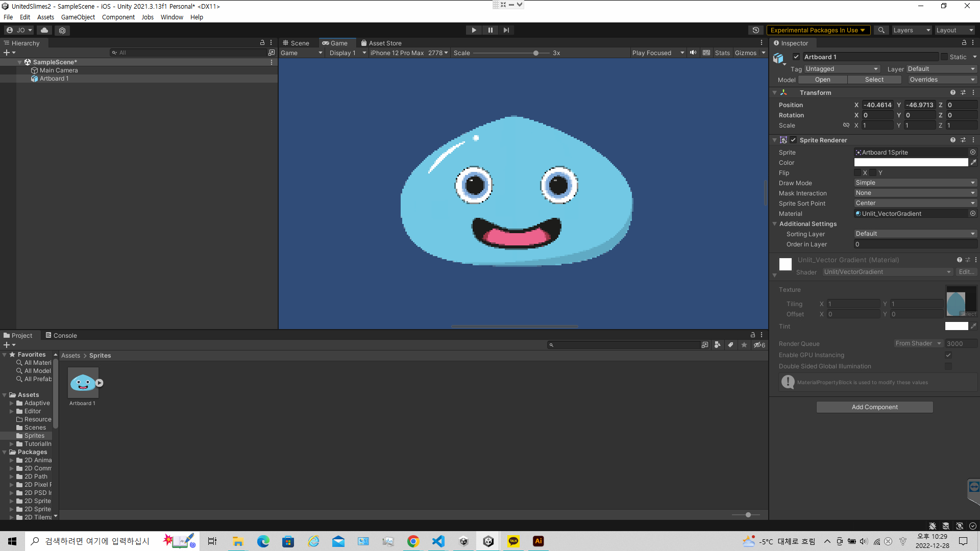The height and width of the screenshot is (551, 980).
Task: Open iPhone 12 Pro Max resolution dropdown
Action: pos(409,53)
